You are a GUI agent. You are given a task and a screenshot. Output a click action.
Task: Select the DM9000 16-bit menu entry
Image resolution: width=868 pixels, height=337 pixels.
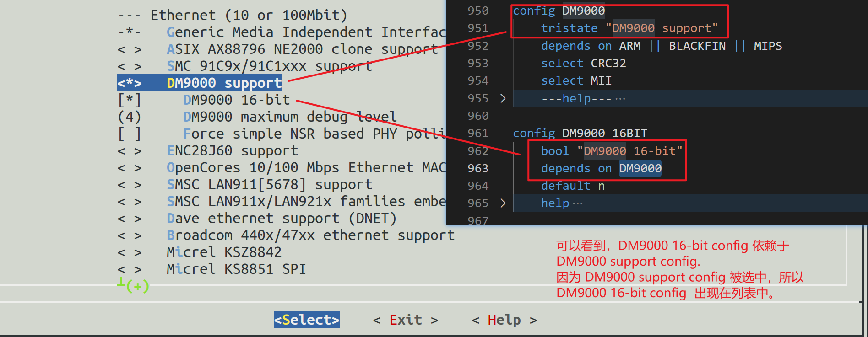click(237, 100)
